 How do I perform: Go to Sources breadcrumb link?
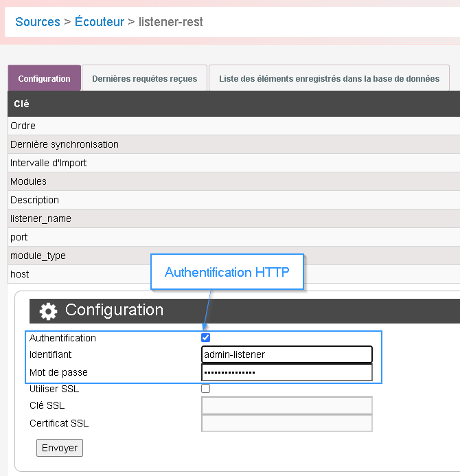coord(38,22)
